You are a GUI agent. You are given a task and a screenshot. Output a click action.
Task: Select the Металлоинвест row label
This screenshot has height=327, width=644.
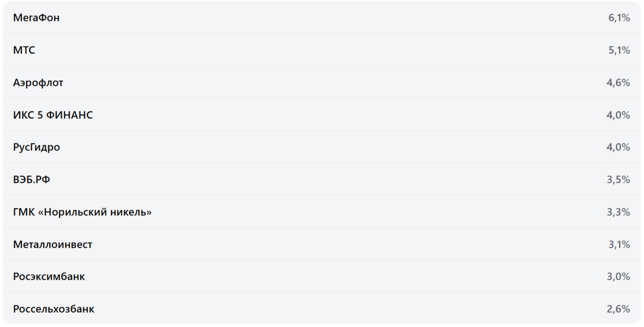52,244
